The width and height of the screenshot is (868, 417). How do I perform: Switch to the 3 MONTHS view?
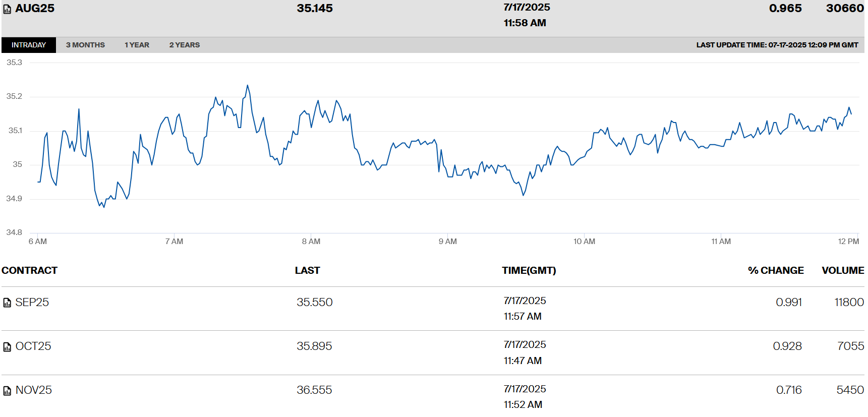tap(85, 45)
